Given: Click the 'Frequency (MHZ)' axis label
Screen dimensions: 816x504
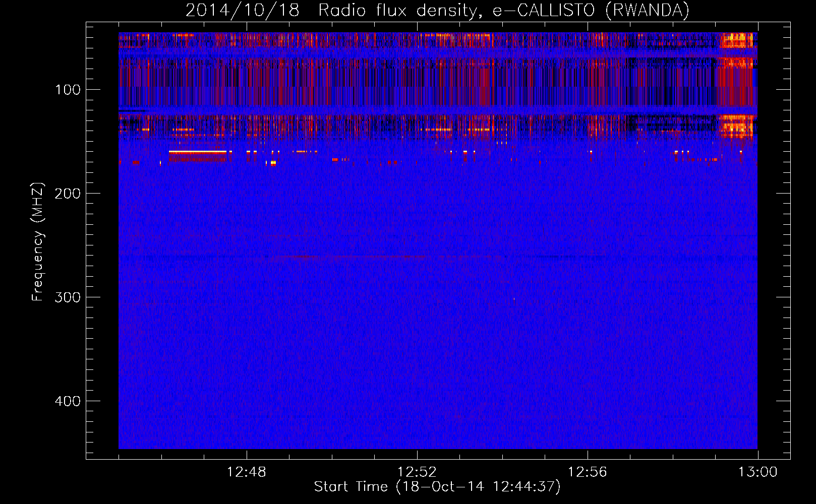Looking at the screenshot, I should pyautogui.click(x=38, y=242).
